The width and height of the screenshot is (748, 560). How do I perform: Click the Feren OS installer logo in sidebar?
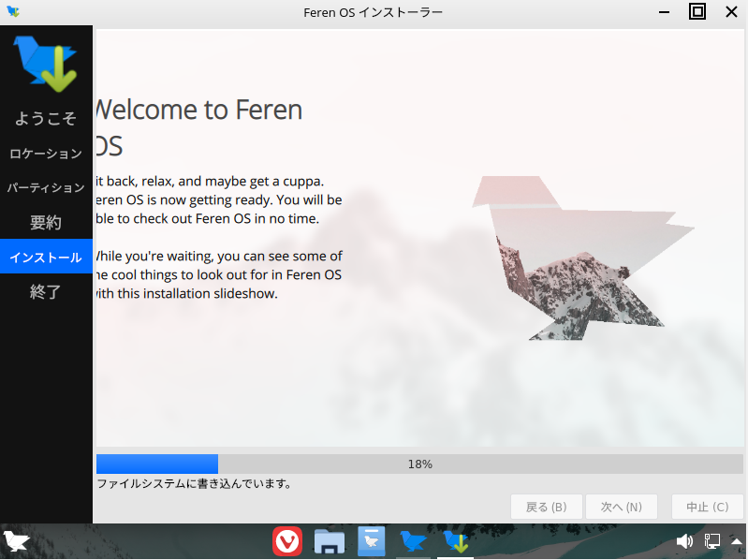pos(45,64)
